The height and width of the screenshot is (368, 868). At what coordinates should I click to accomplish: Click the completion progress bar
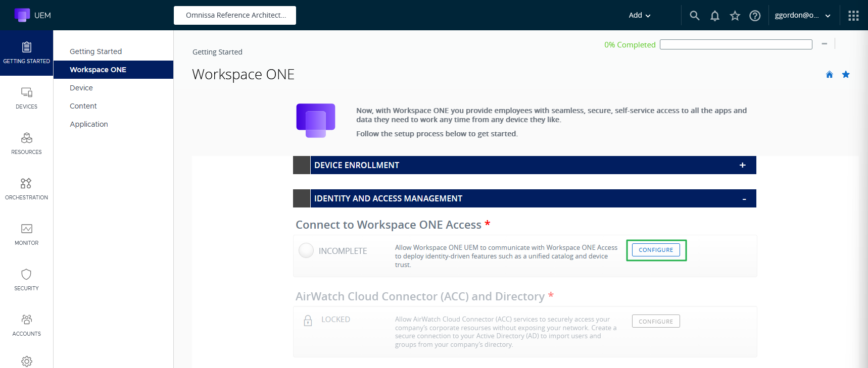pyautogui.click(x=736, y=44)
